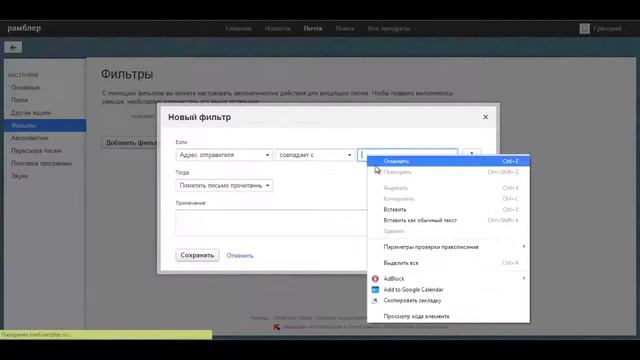This screenshot has height=360, width=640.
Task: Choose Вставить in the context menu
Action: pyautogui.click(x=449, y=209)
